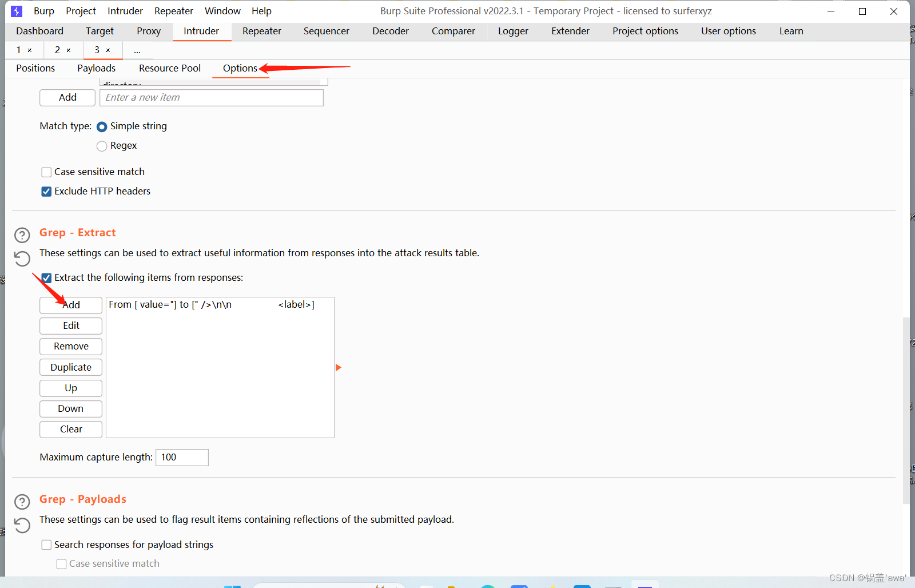The image size is (915, 588).
Task: Expand the orange panel arrow beside extract list
Action: coord(338,367)
